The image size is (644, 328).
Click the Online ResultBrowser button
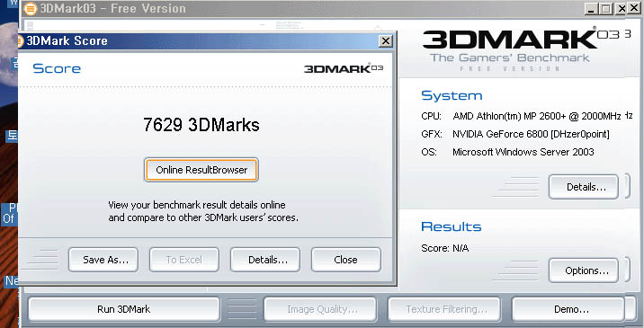(x=201, y=170)
